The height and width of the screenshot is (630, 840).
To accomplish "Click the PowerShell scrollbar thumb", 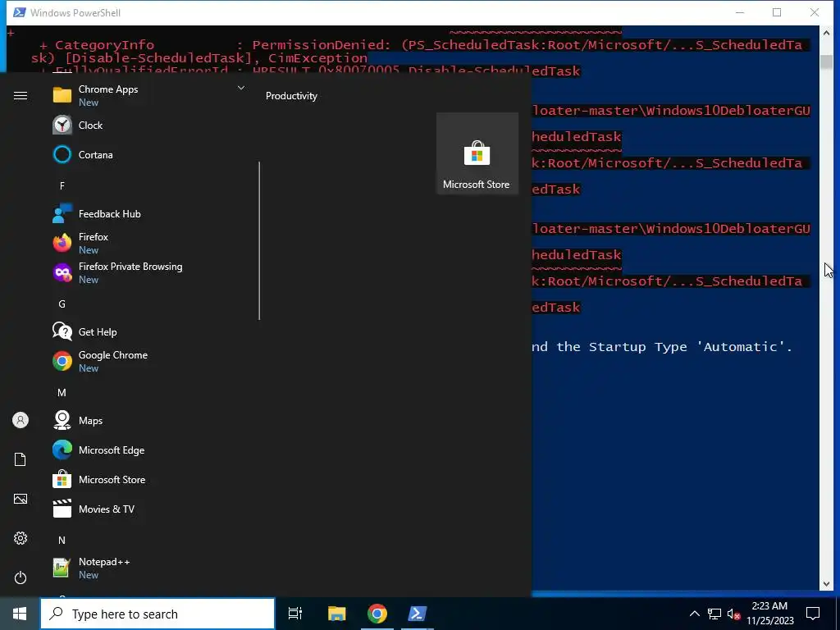I will point(826,62).
